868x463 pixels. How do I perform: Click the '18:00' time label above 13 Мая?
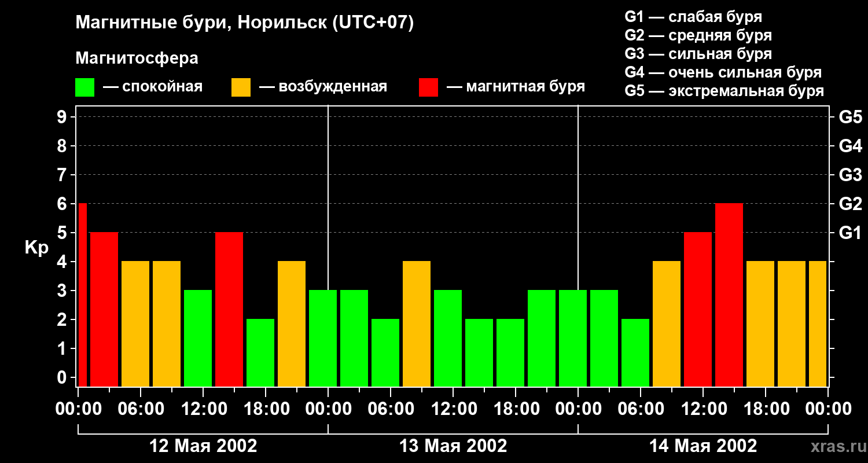tap(516, 409)
